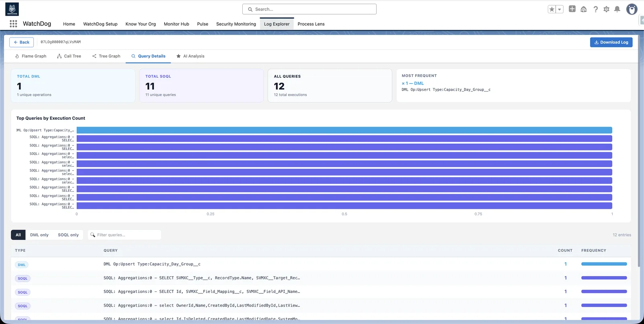Click the log ID 07L0g000007qLVsMAM text
This screenshot has width=644, height=324.
tap(60, 42)
